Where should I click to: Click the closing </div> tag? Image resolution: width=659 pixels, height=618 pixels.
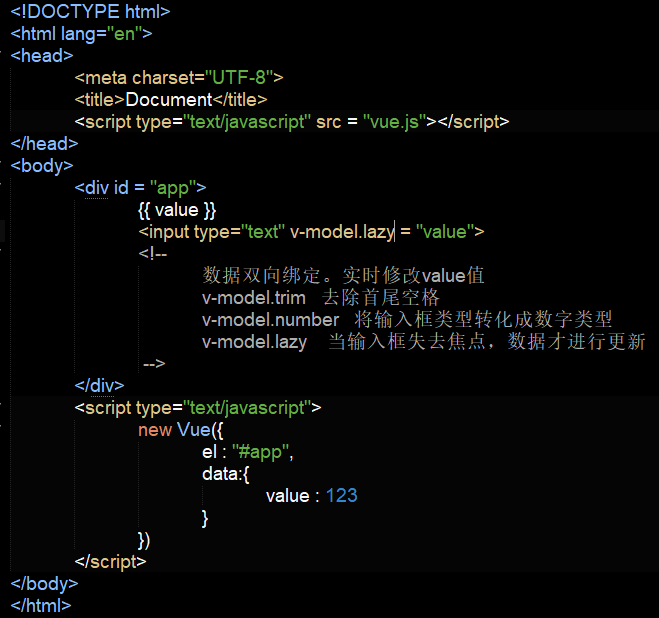tap(99, 386)
